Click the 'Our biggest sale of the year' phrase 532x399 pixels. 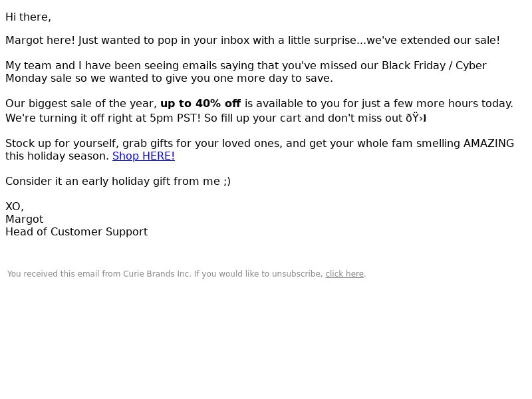point(81,104)
